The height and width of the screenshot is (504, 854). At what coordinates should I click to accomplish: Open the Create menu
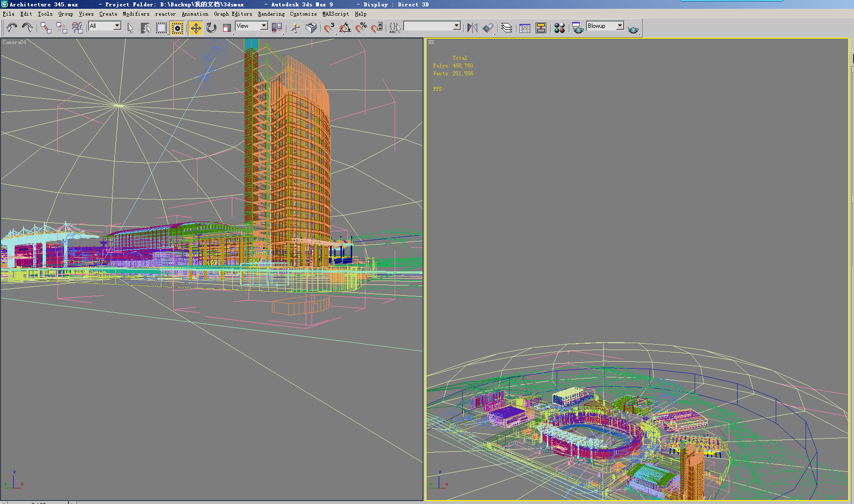click(x=108, y=14)
